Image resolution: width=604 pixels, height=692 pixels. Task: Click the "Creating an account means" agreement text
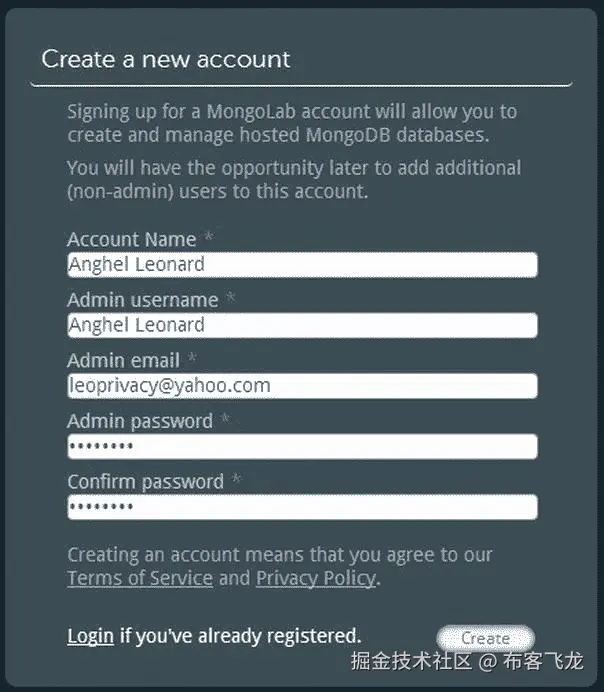point(279,554)
